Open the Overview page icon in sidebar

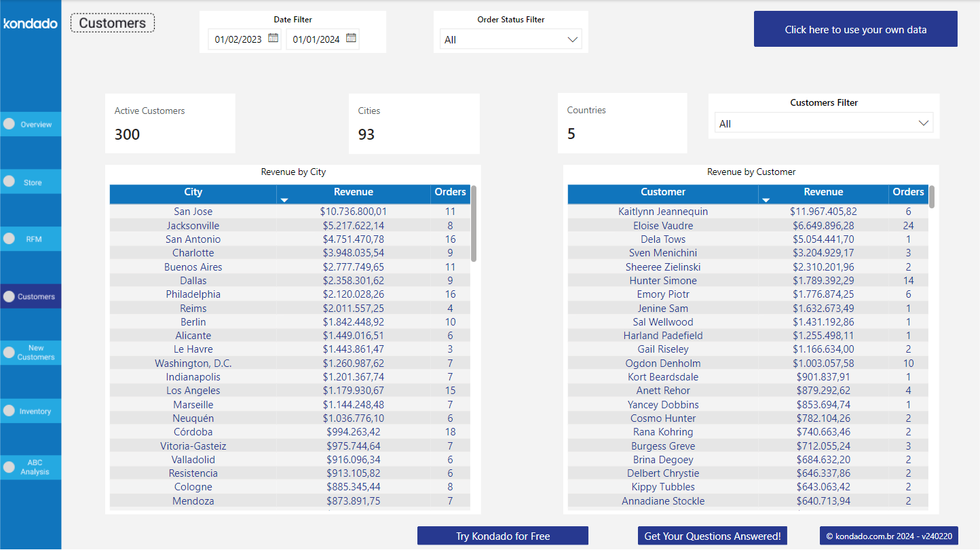(x=10, y=124)
